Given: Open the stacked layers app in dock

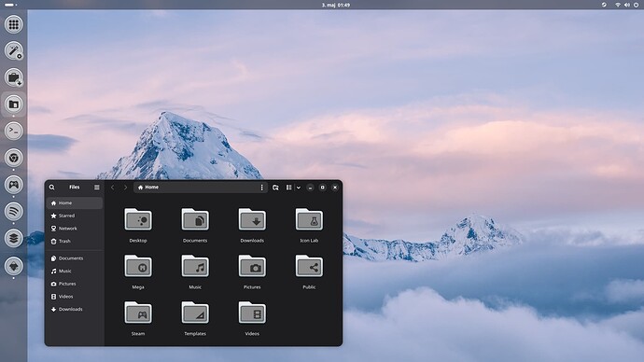Looking at the screenshot, I should [x=14, y=238].
